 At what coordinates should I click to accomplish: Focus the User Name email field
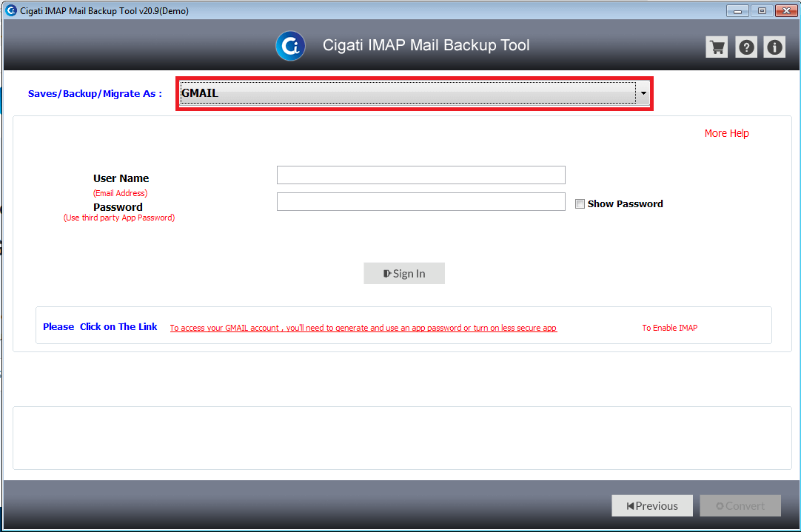click(421, 175)
